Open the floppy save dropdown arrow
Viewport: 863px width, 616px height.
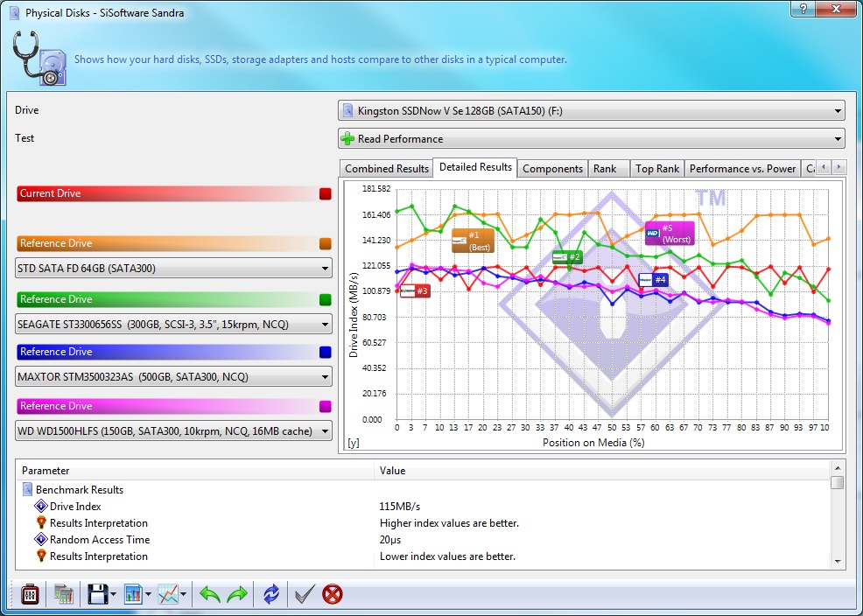click(114, 594)
